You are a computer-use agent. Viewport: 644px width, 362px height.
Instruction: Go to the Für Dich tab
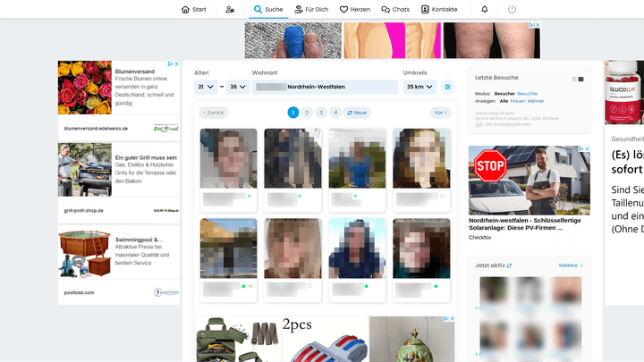click(x=310, y=10)
